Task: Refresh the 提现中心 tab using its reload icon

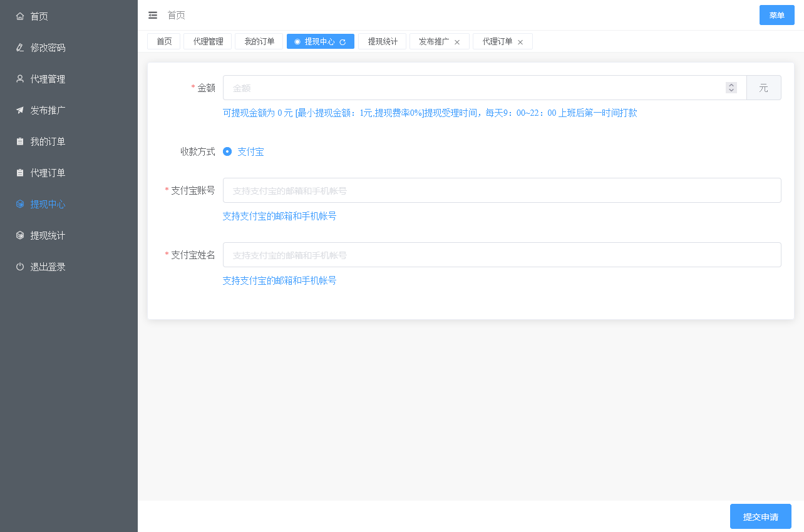Action: 343,42
